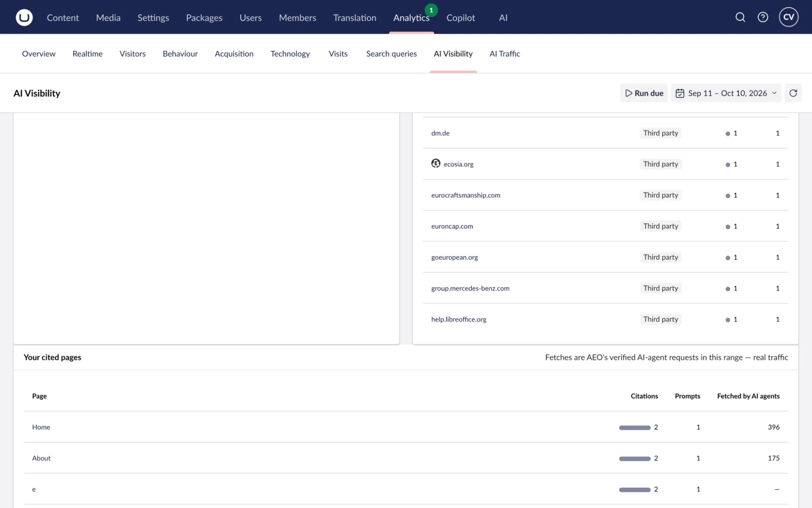Open the Translation section
812x508 pixels.
click(355, 18)
